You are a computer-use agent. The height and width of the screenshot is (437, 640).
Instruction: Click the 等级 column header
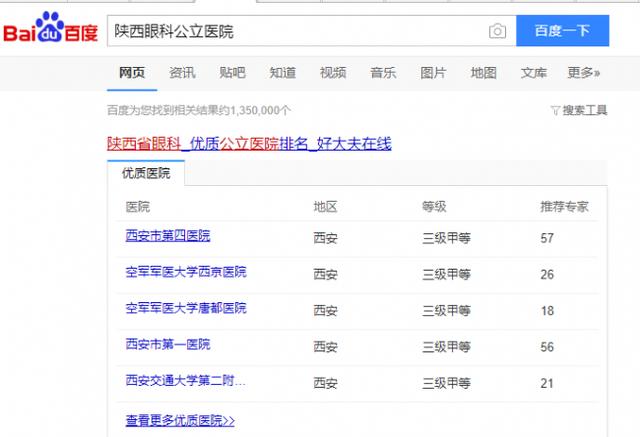(x=434, y=207)
